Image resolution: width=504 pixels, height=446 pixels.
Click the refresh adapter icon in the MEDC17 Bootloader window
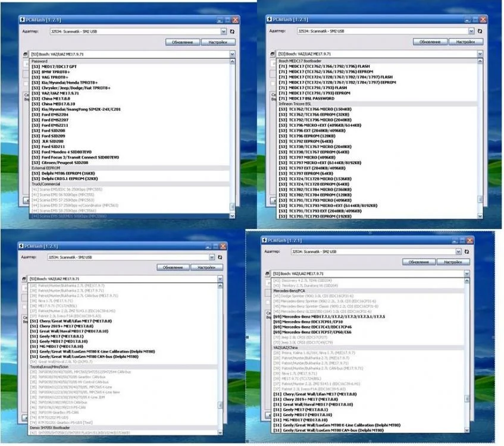[x=480, y=31]
